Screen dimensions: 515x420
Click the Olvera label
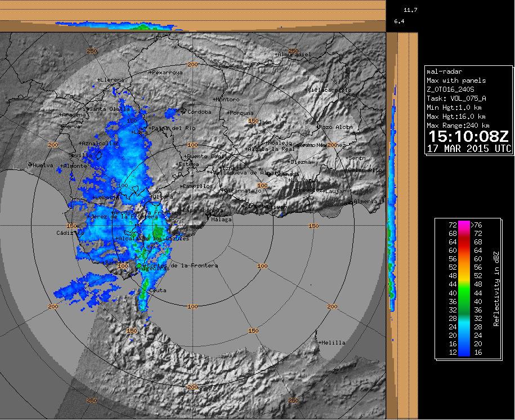pos(162,196)
